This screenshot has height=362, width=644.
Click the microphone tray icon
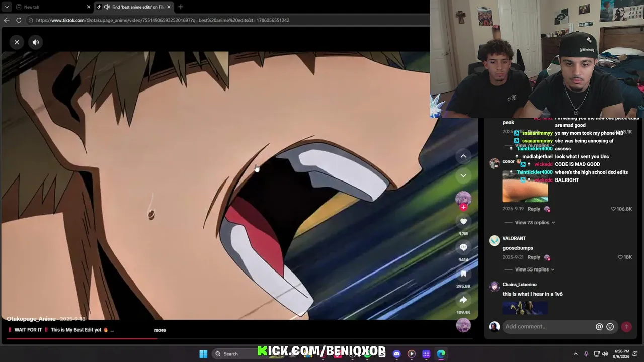587,354
